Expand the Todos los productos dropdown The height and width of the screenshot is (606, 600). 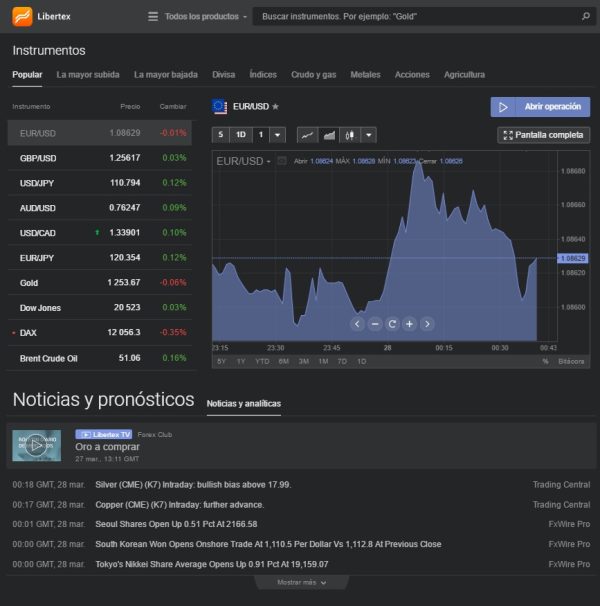[x=206, y=17]
